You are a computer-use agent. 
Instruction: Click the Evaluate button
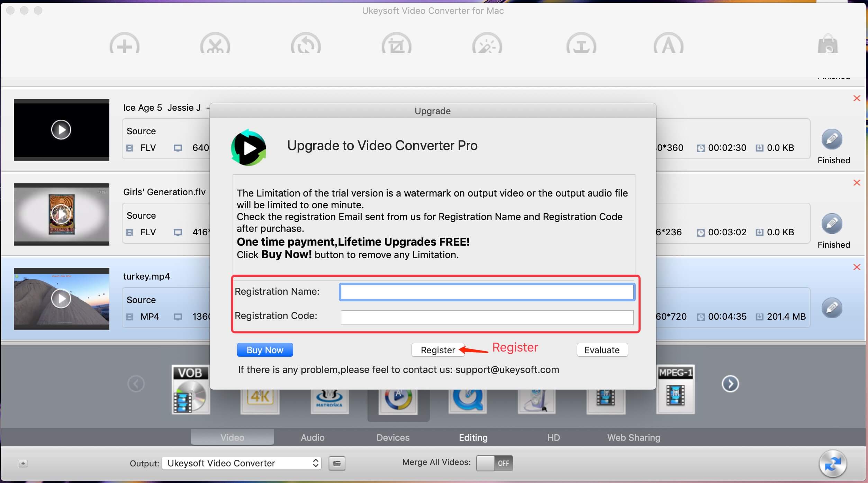(602, 350)
